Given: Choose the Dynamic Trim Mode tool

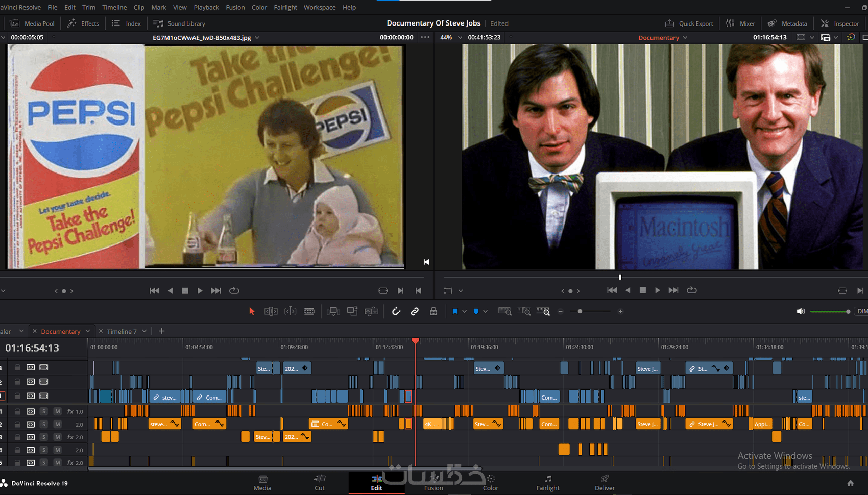Looking at the screenshot, I should point(290,311).
